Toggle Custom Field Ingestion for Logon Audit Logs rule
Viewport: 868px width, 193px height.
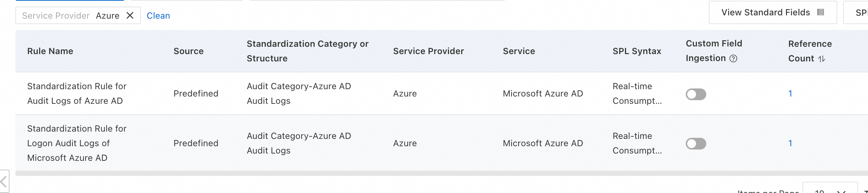click(696, 144)
